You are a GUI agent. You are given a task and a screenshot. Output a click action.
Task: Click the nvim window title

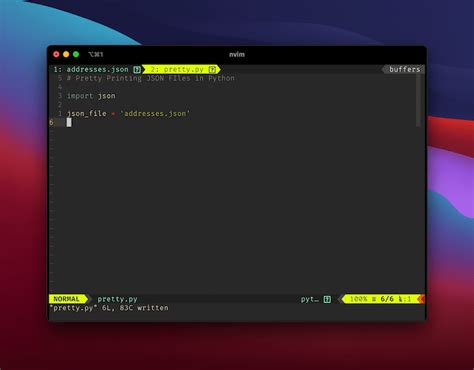[237, 54]
